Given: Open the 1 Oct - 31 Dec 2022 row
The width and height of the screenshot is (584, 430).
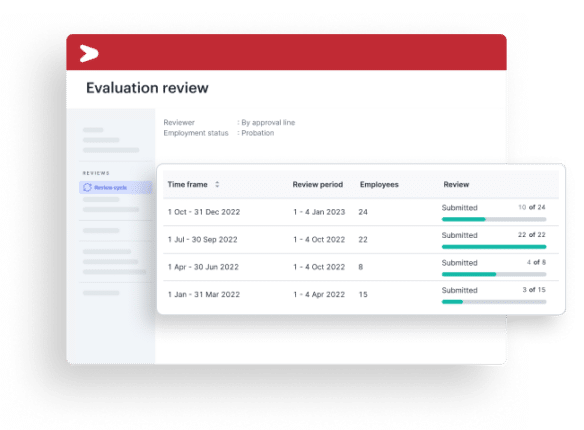Looking at the screenshot, I should point(361,212).
